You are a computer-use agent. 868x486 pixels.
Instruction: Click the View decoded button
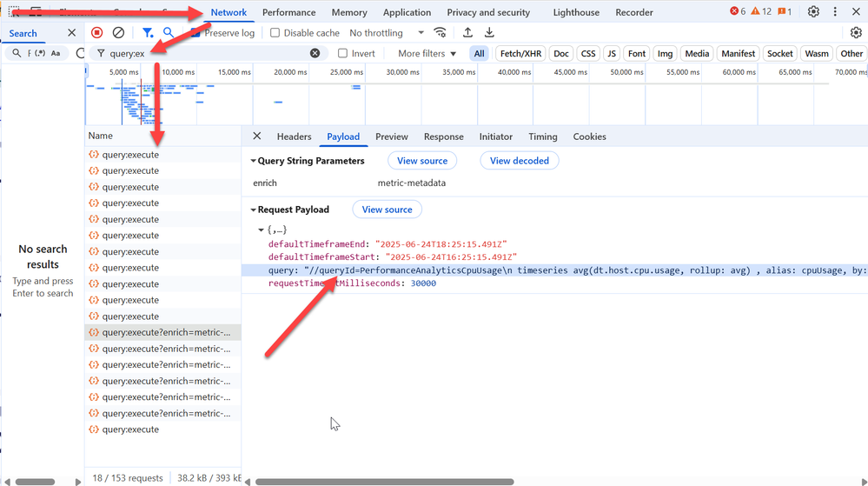tap(519, 161)
